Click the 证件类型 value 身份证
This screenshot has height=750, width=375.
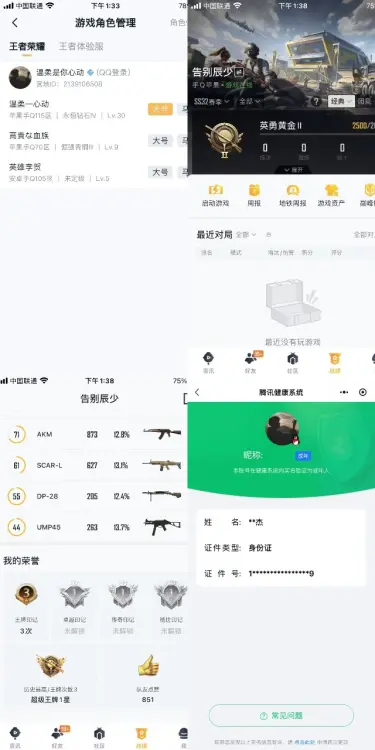pyautogui.click(x=260, y=548)
